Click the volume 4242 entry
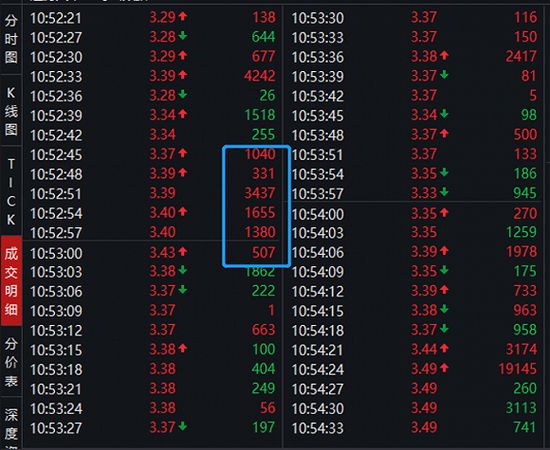This screenshot has width=550, height=450. (260, 76)
